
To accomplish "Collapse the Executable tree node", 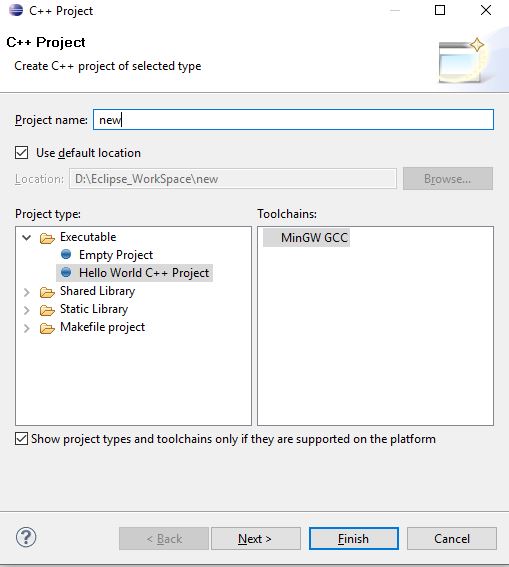I will pos(26,238).
